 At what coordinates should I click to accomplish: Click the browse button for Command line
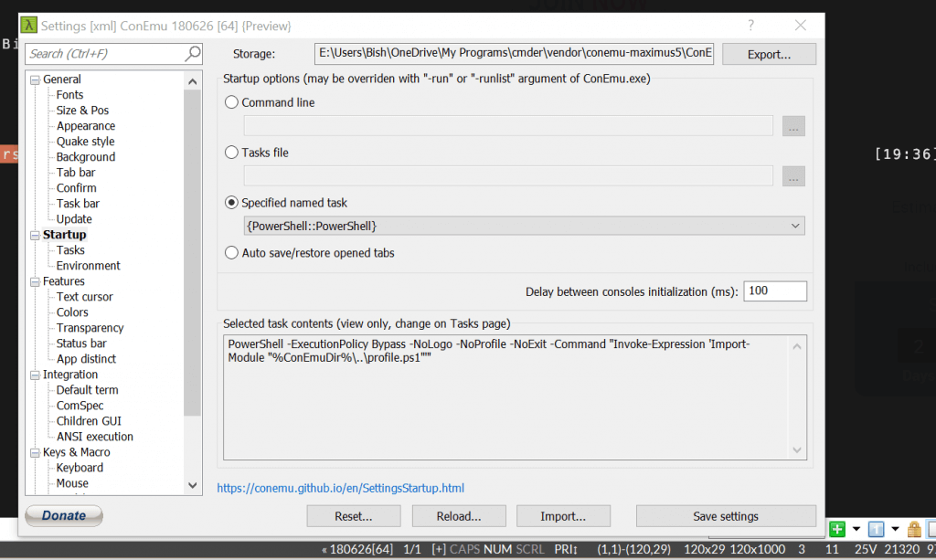(793, 126)
